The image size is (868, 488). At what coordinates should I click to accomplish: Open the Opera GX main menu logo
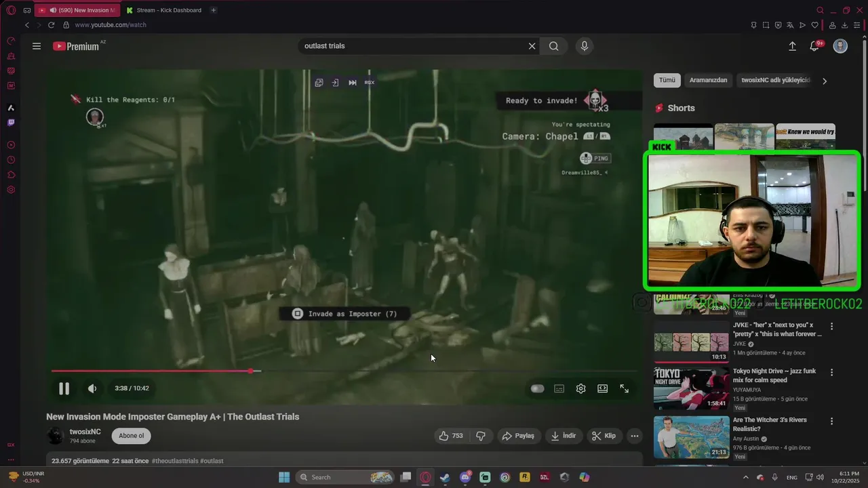pyautogui.click(x=11, y=10)
